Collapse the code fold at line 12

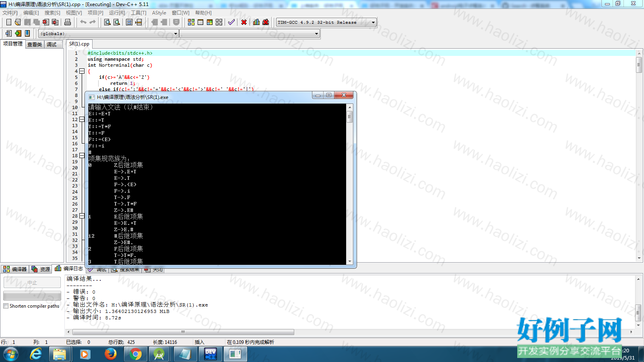tap(82, 119)
